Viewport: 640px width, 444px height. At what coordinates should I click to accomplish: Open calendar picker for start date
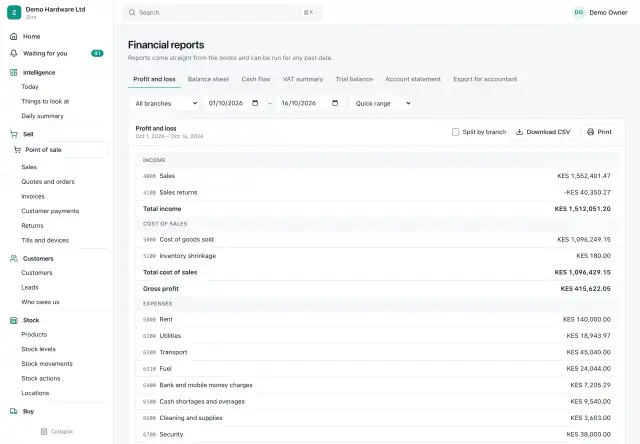coord(255,103)
